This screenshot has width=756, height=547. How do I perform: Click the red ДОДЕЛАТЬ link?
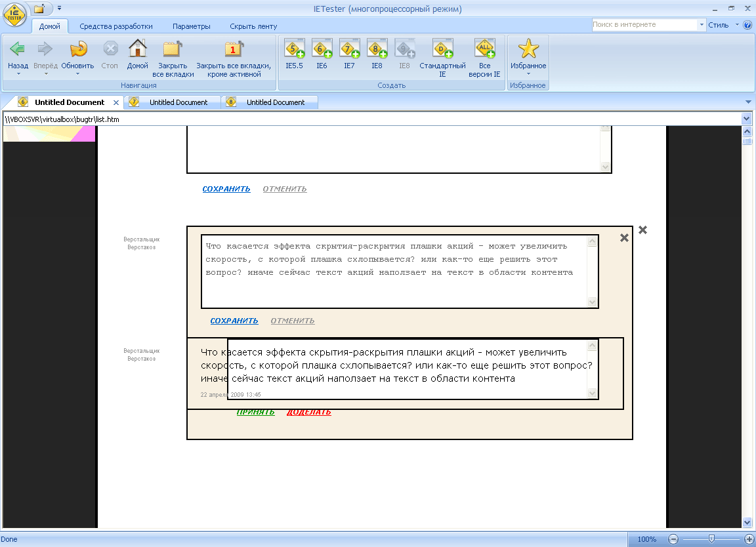(308, 413)
